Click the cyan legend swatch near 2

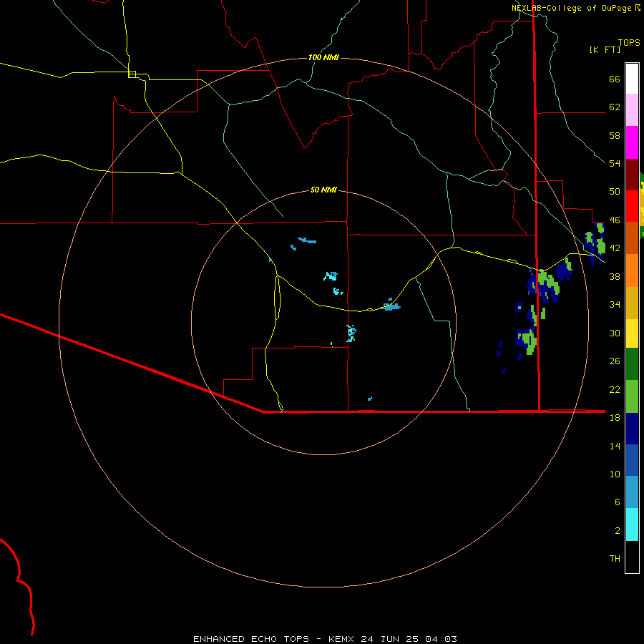(x=632, y=525)
